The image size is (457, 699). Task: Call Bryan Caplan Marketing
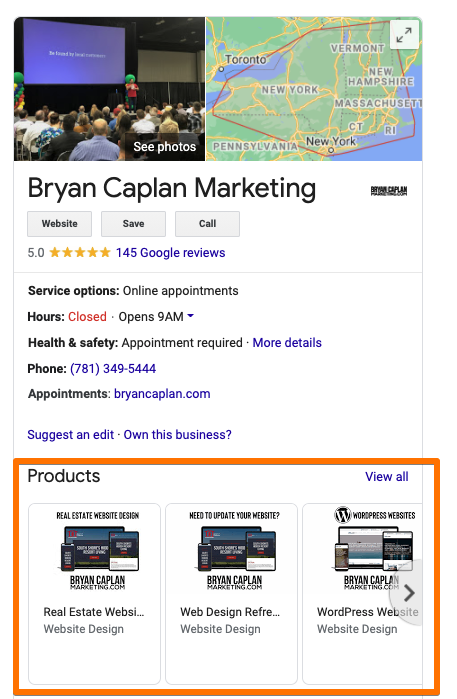(207, 224)
